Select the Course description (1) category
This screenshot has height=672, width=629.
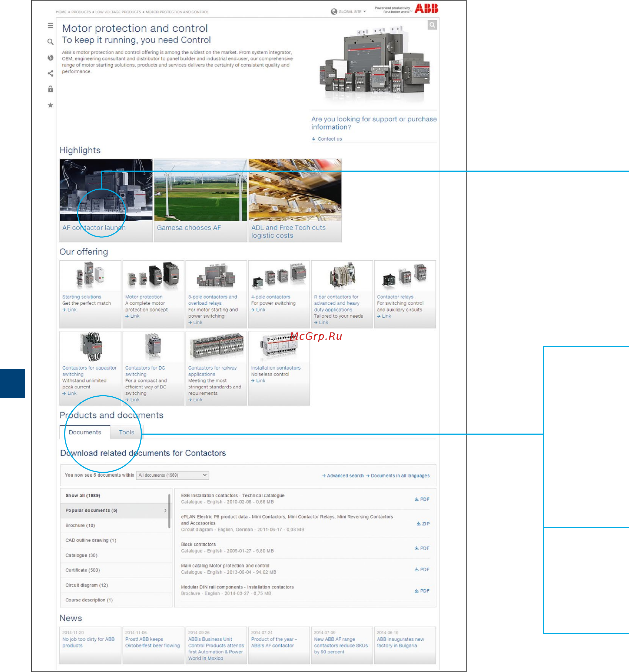116,600
